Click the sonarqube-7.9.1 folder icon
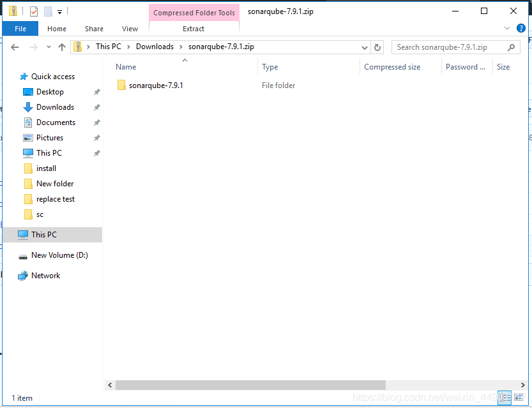Viewport: 532px width, 409px height. point(121,85)
